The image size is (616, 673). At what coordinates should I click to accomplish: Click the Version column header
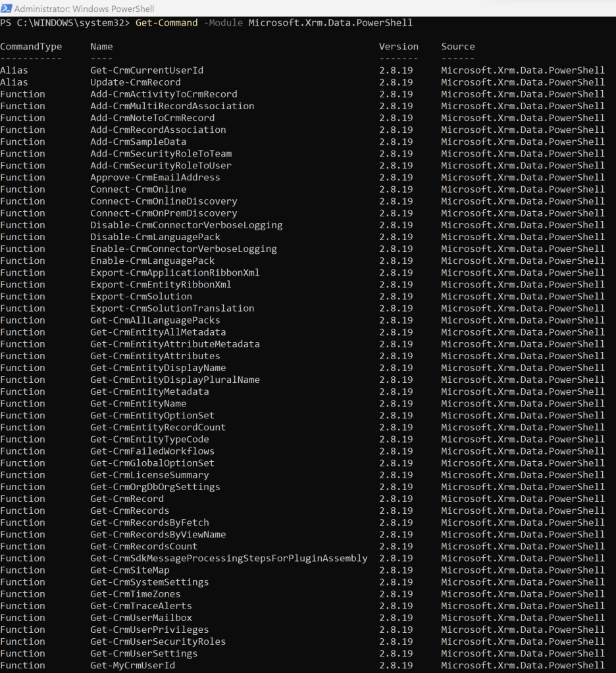[398, 47]
